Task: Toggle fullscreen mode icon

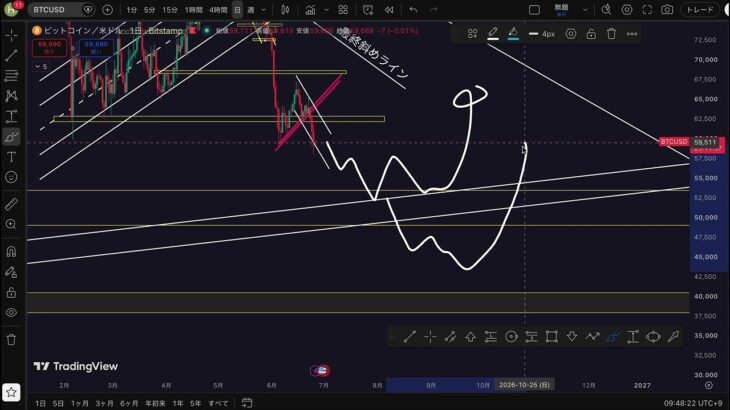Action: (647, 10)
